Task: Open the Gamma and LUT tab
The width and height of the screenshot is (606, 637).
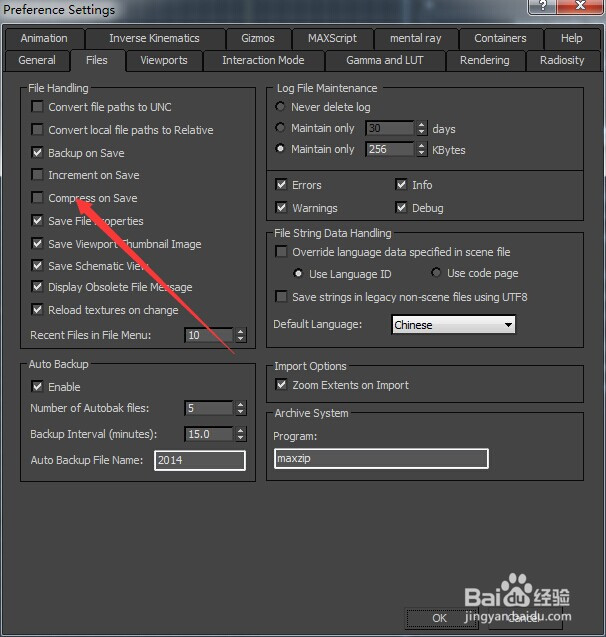Action: (x=385, y=61)
